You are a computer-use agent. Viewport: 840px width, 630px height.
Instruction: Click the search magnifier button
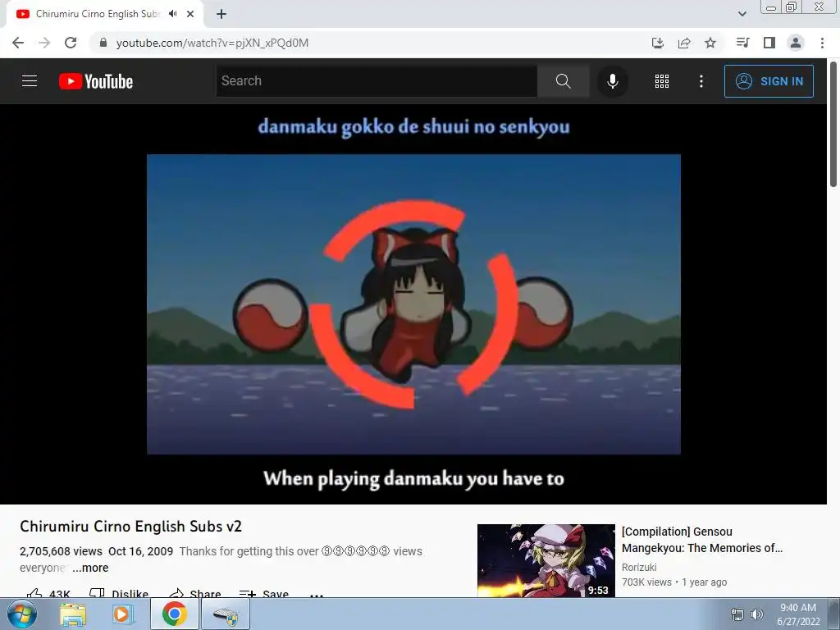pos(563,81)
